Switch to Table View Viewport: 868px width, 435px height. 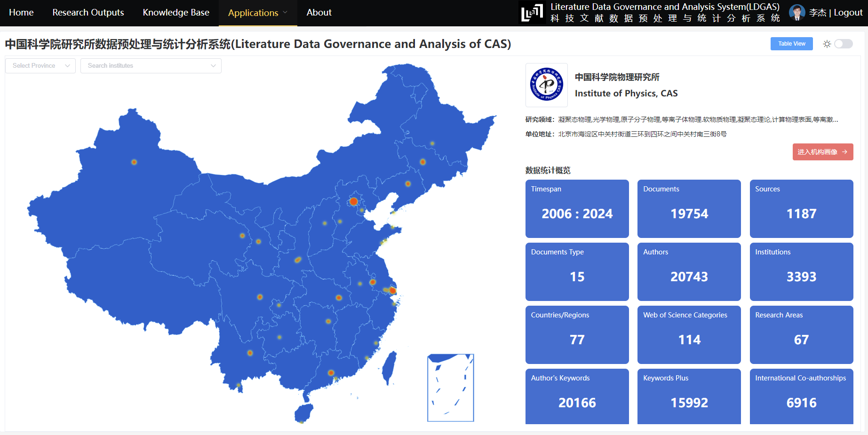tap(791, 44)
